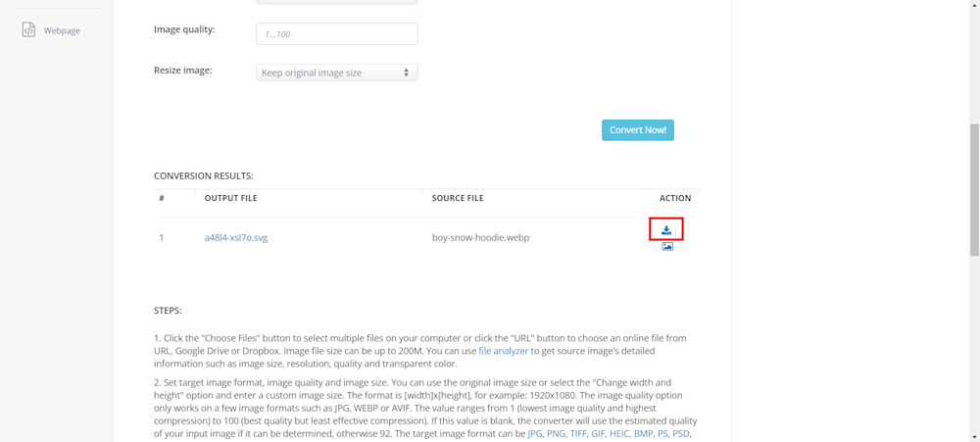Click the Webpage code-file icon in sidebar

click(28, 30)
